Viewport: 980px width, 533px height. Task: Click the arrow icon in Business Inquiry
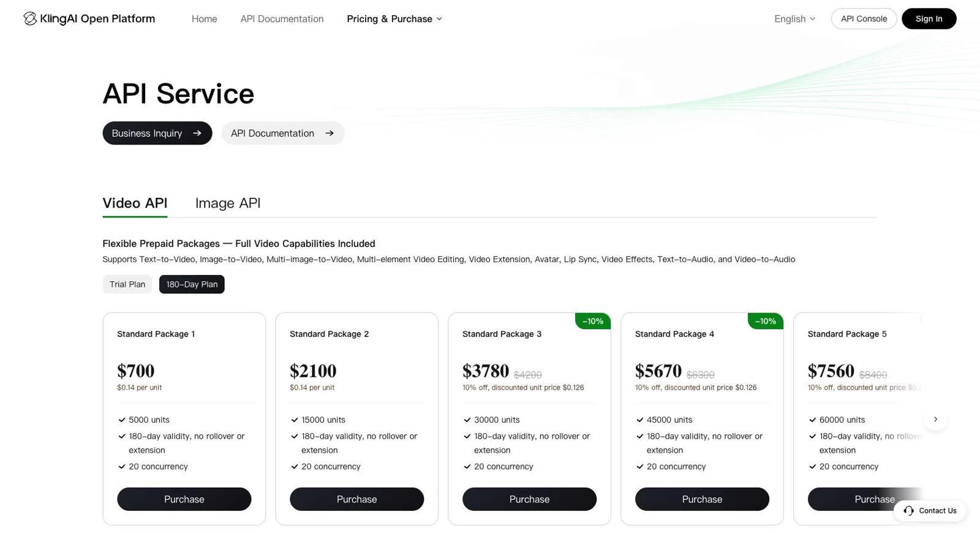pos(197,133)
